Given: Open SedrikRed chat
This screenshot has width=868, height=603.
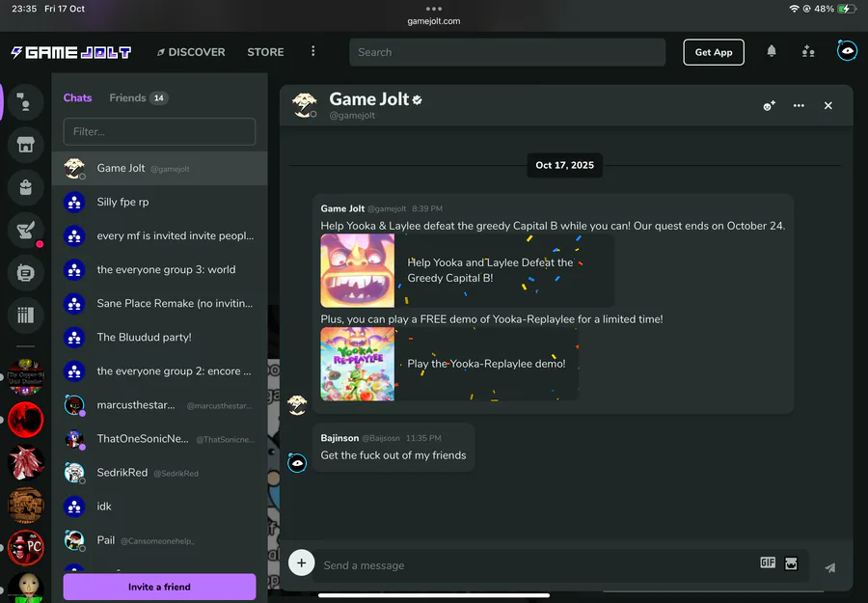Looking at the screenshot, I should (159, 473).
